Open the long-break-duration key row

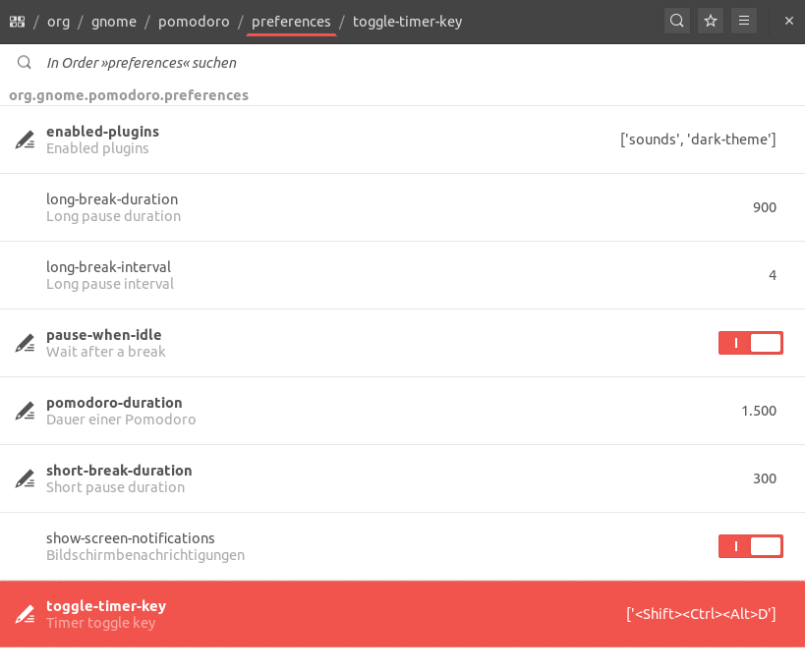(x=403, y=207)
